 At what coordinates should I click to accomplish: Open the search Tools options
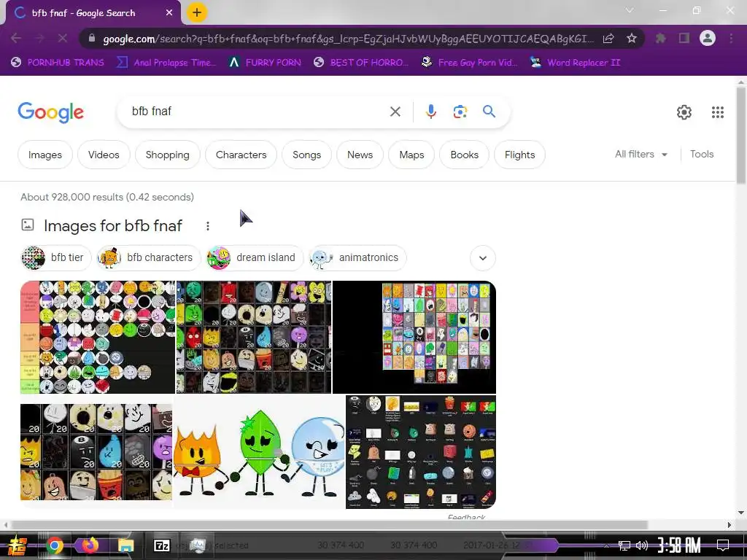[702, 155]
